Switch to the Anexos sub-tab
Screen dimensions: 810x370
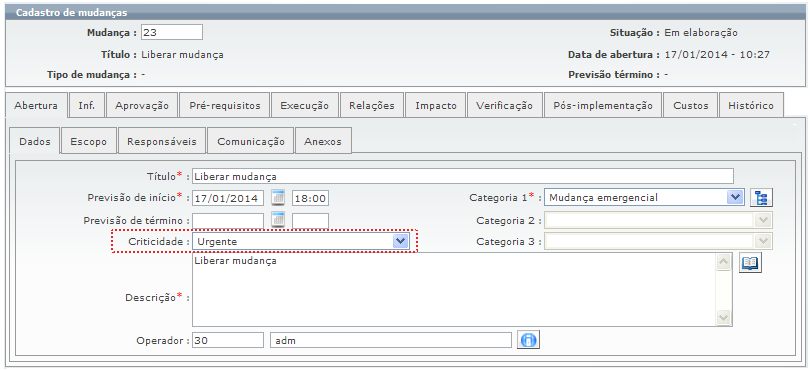pos(323,141)
